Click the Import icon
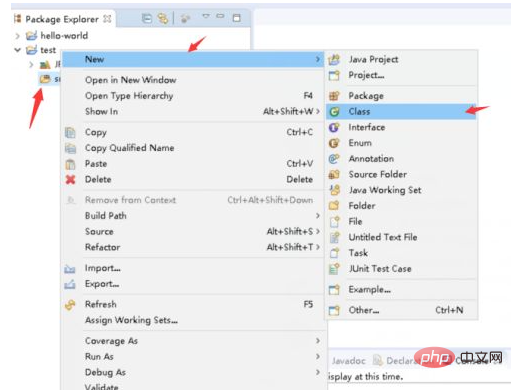 pyautogui.click(x=70, y=269)
